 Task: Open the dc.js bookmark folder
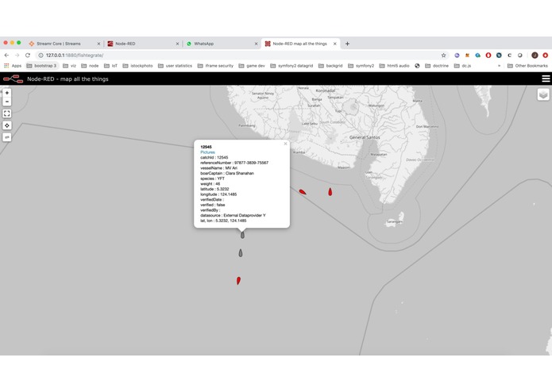click(462, 66)
